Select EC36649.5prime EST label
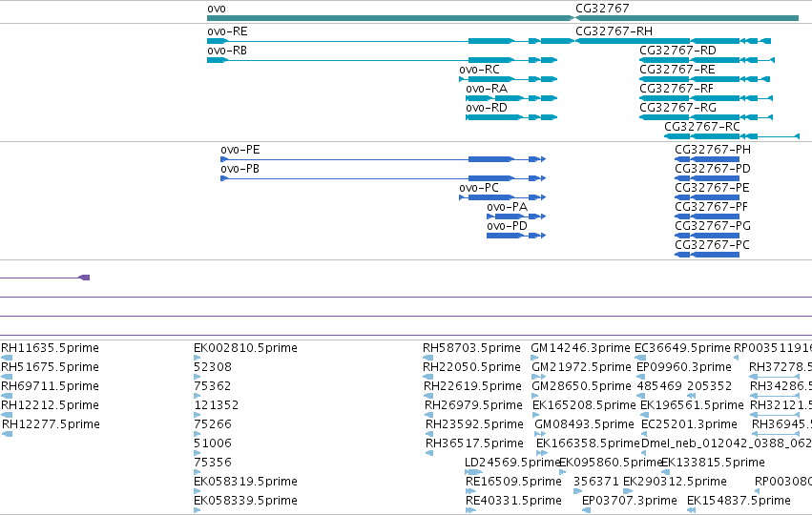The image size is (812, 515). [682, 348]
